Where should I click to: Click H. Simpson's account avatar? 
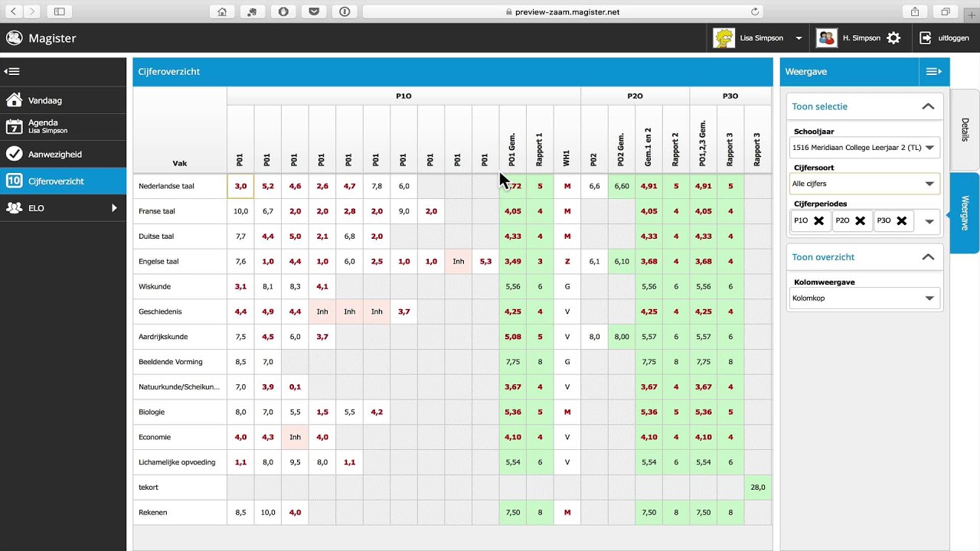tap(826, 37)
